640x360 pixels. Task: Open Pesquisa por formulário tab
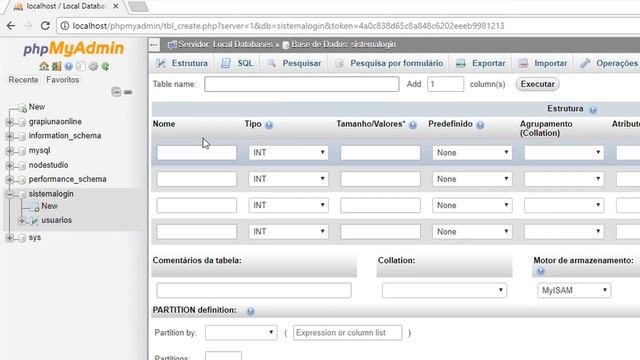389,63
